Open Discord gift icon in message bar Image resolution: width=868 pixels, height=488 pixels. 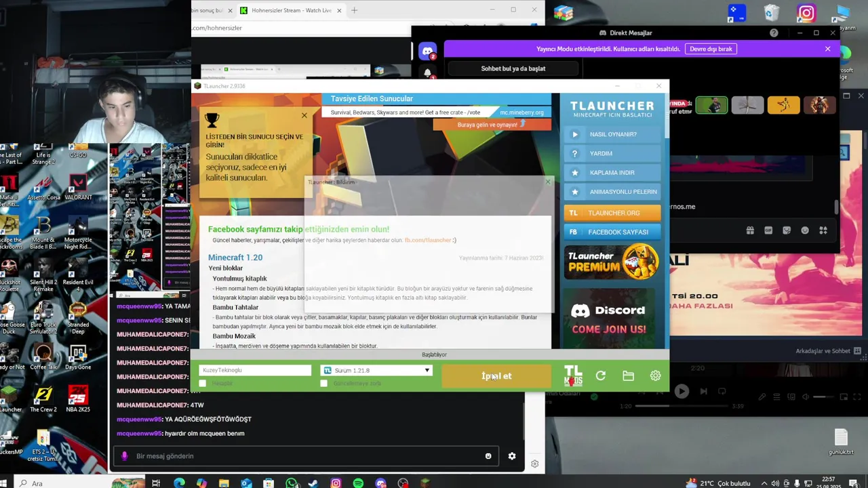750,230
